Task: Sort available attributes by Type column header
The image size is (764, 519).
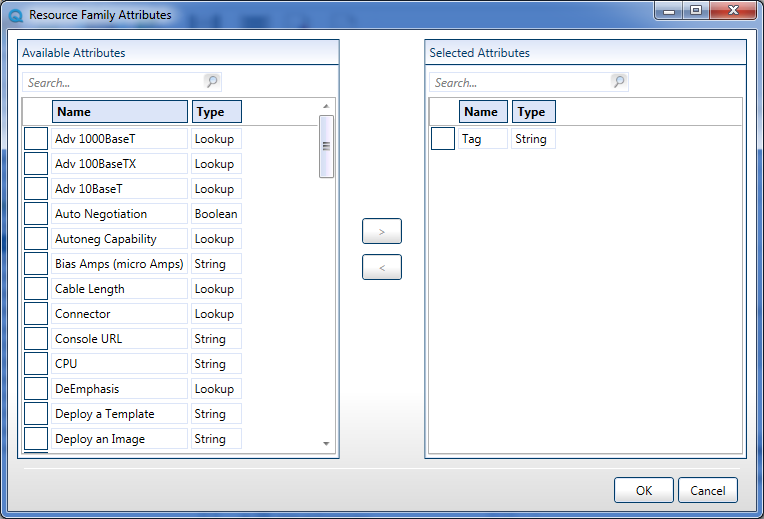Action: coord(217,112)
